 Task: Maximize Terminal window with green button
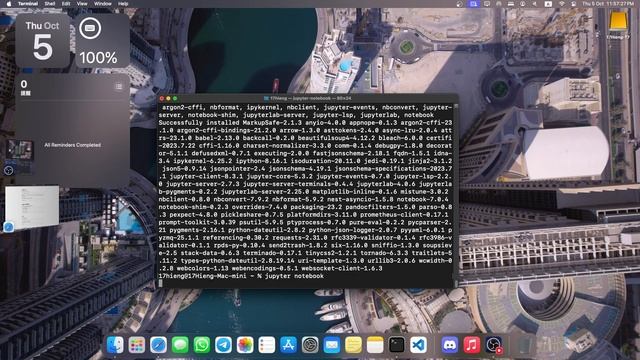(175, 98)
